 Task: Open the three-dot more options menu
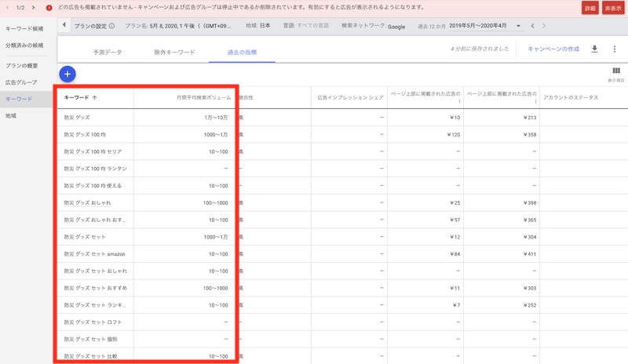tap(614, 49)
